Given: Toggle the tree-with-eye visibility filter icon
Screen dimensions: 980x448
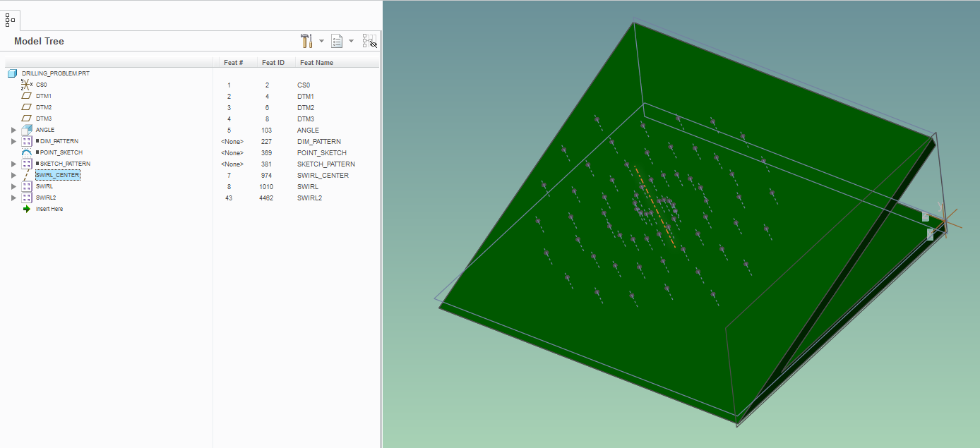Looking at the screenshot, I should [x=370, y=41].
